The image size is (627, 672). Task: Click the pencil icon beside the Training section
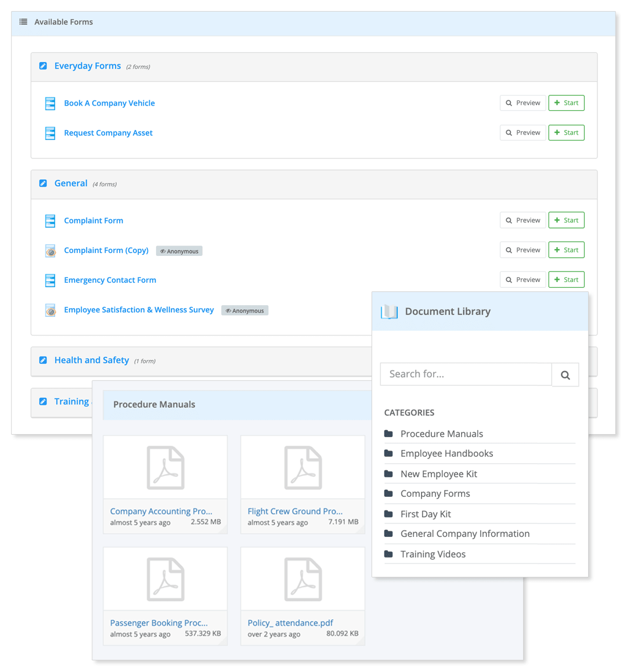coord(43,401)
